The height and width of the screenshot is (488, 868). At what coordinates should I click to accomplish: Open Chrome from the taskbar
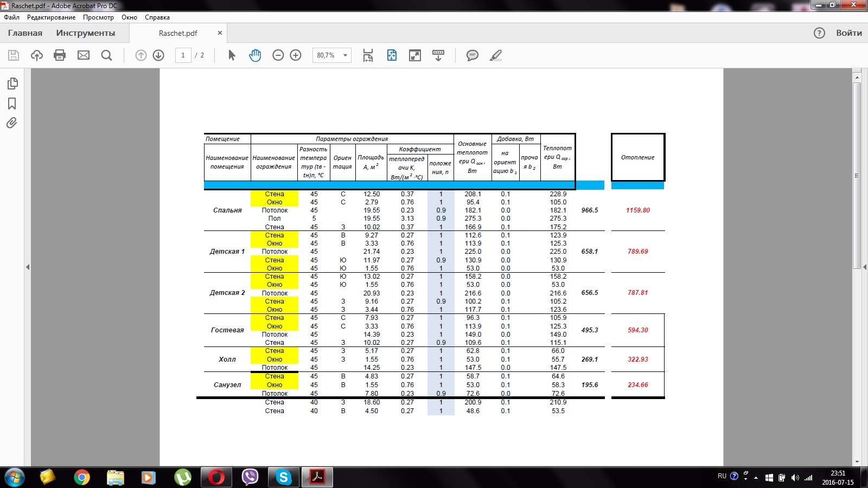pos(82,478)
